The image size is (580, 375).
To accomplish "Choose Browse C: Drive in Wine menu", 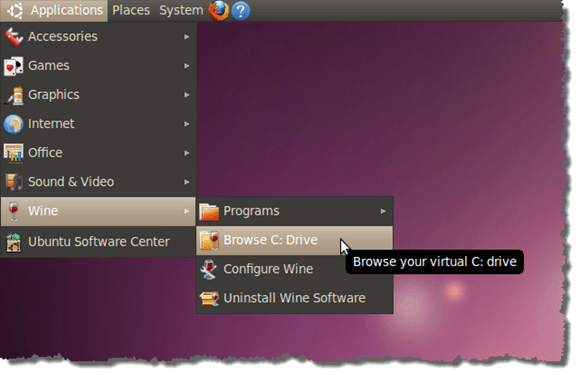I will [294, 240].
